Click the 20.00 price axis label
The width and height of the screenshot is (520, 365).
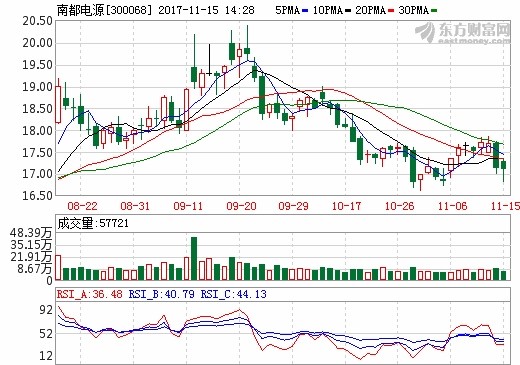pos(38,43)
